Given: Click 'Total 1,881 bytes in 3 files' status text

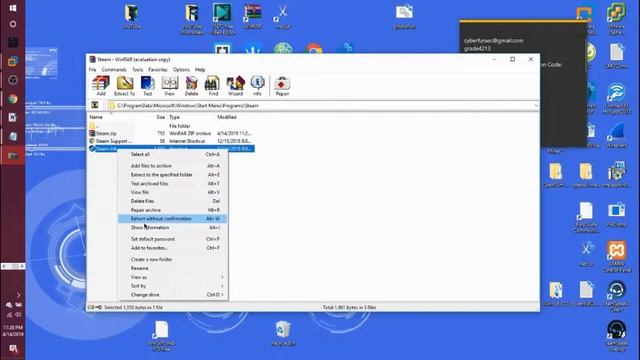Looking at the screenshot, I should (349, 307).
